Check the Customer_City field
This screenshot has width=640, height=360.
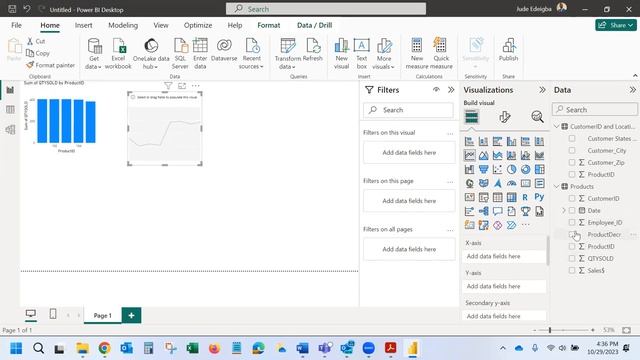pyautogui.click(x=572, y=150)
